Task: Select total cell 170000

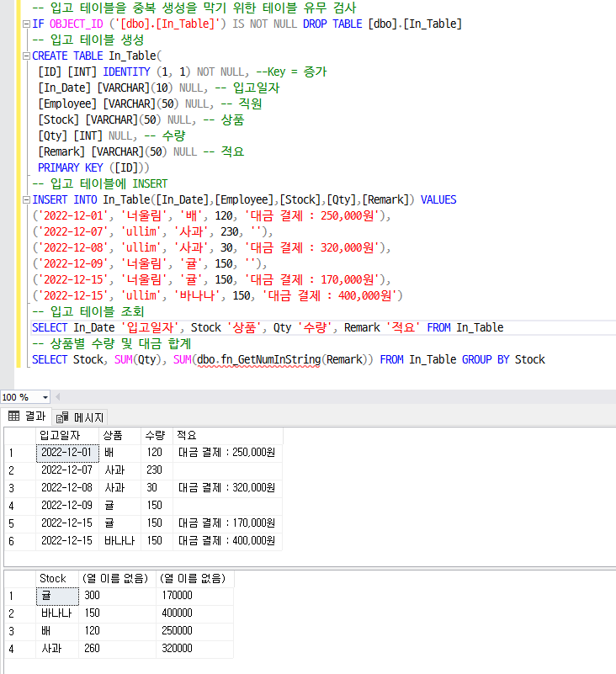Action: 195,596
